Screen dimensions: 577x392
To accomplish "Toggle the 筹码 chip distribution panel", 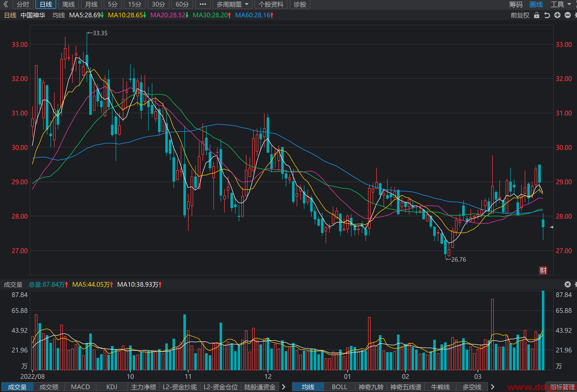I will (516, 4).
